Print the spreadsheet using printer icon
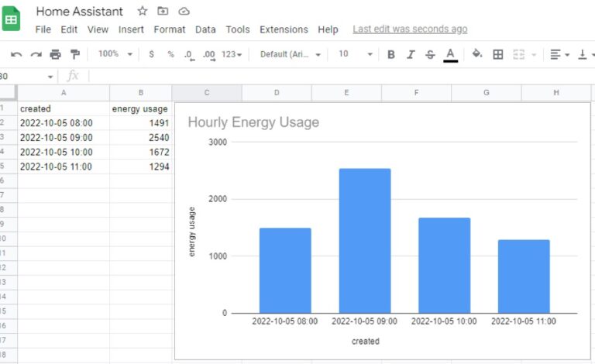This screenshot has height=364, width=595. pos(55,54)
